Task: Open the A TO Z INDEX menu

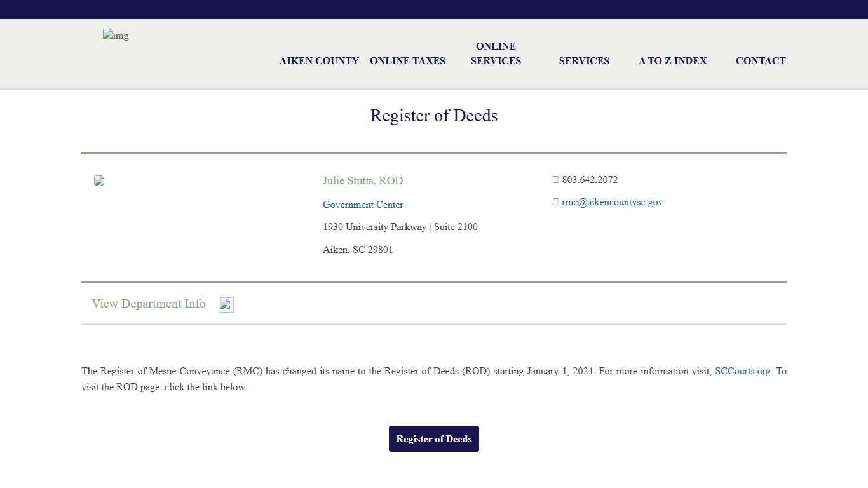Action: click(x=672, y=60)
